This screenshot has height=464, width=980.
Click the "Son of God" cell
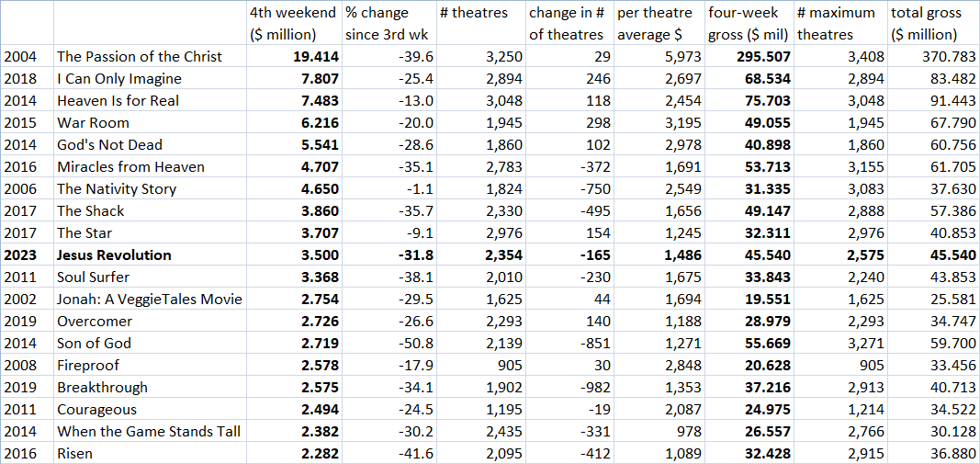click(150, 344)
